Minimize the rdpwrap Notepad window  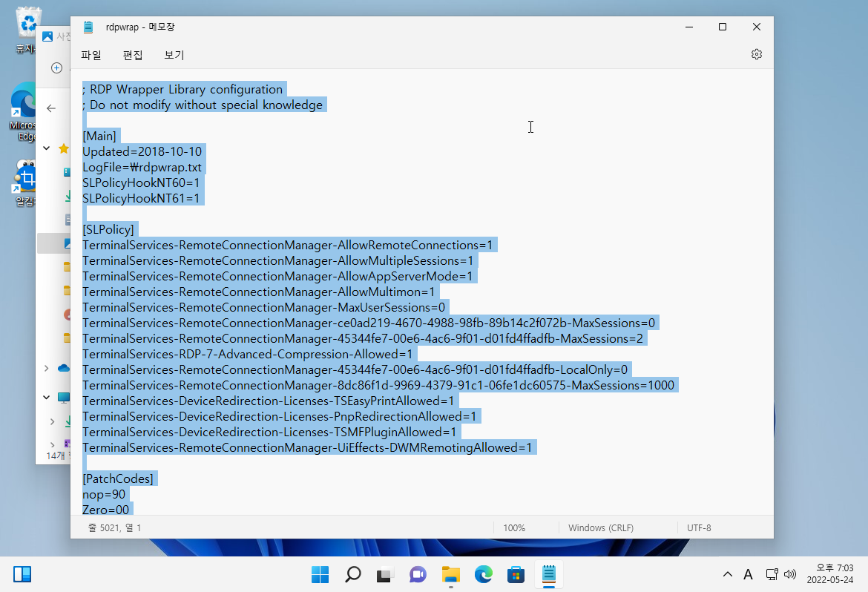689,27
